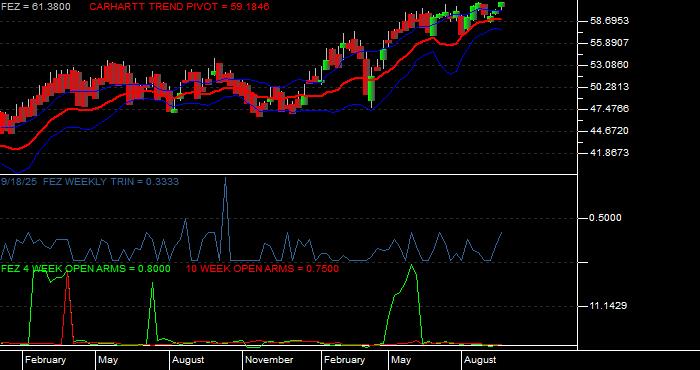Click the last August date marker
700x370 pixels.
tap(480, 360)
